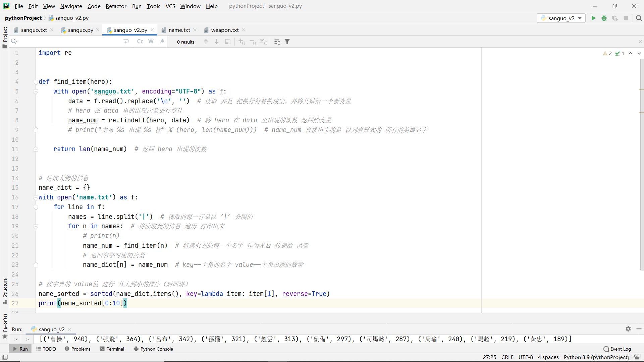The image size is (644, 362).
Task: Open the Tools menu
Action: click(x=153, y=6)
